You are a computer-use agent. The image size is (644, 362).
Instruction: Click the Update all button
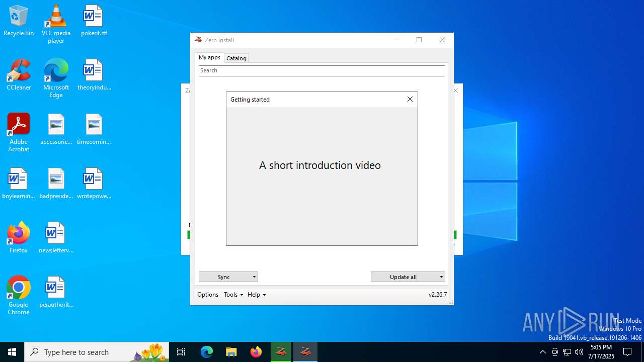point(404,277)
